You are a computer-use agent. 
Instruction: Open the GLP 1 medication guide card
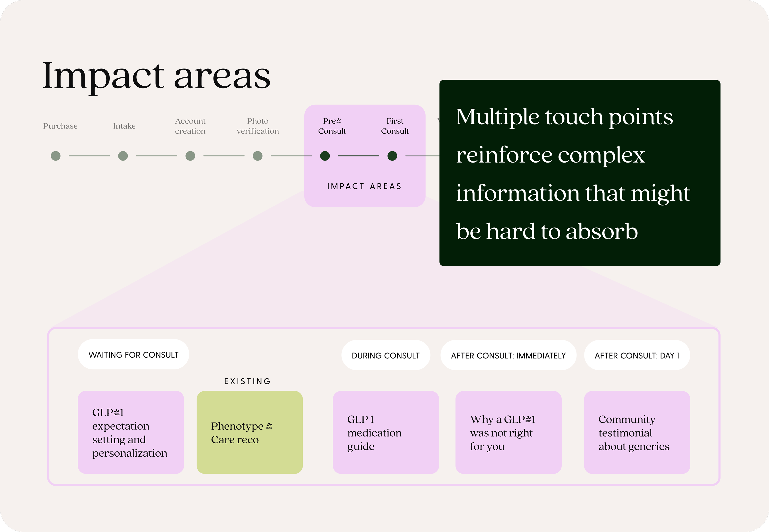(x=386, y=432)
